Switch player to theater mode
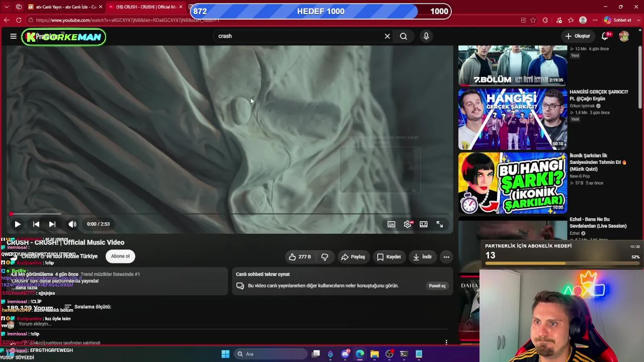Viewport: 644px width, 362px height. pos(424,224)
